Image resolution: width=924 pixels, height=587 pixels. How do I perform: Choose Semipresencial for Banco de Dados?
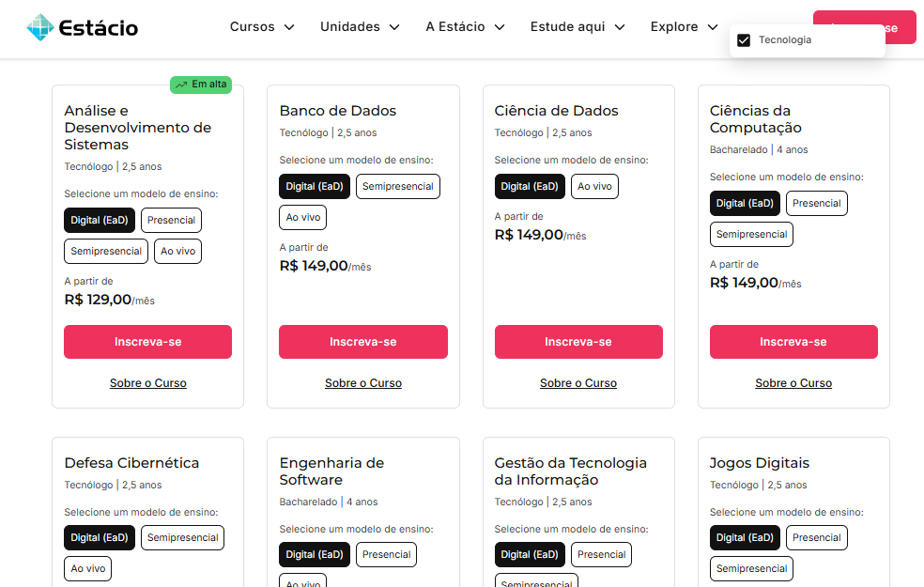[397, 187]
